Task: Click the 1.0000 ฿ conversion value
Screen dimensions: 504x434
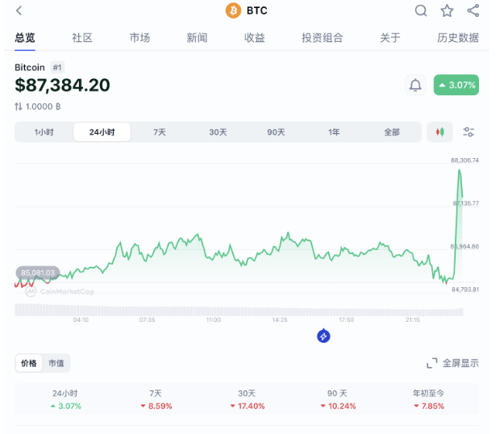Action: point(43,106)
